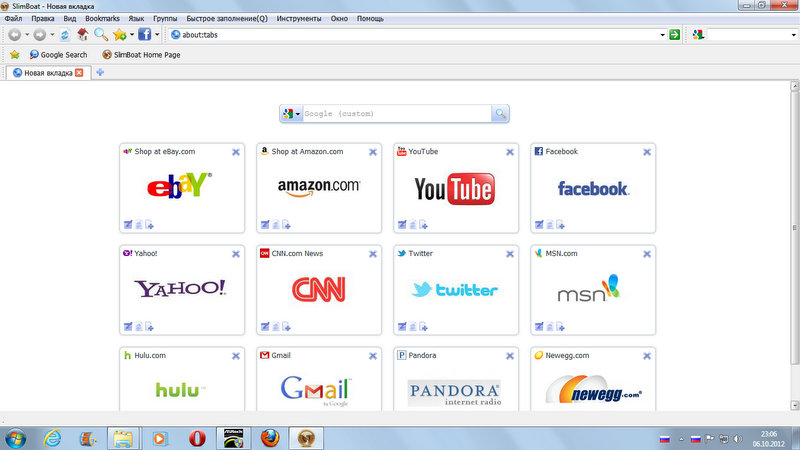Click the bookmarks bar star icon
800x450 pixels.
coord(15,55)
